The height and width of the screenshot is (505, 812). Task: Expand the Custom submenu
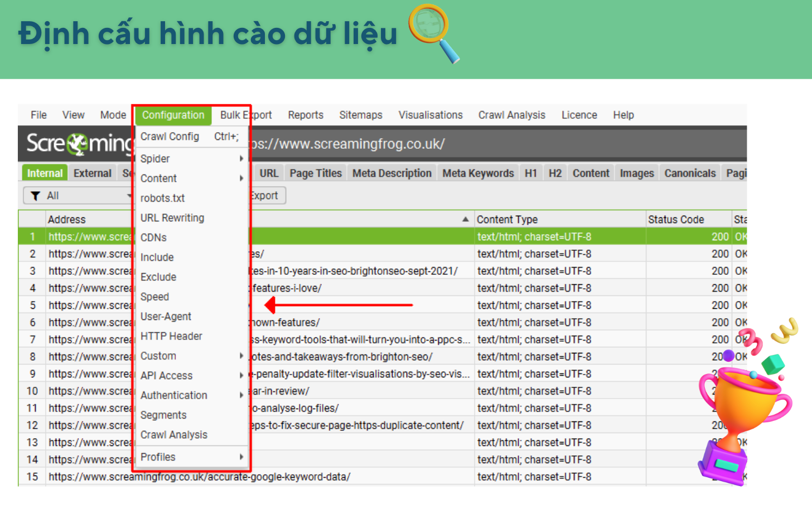click(x=191, y=356)
